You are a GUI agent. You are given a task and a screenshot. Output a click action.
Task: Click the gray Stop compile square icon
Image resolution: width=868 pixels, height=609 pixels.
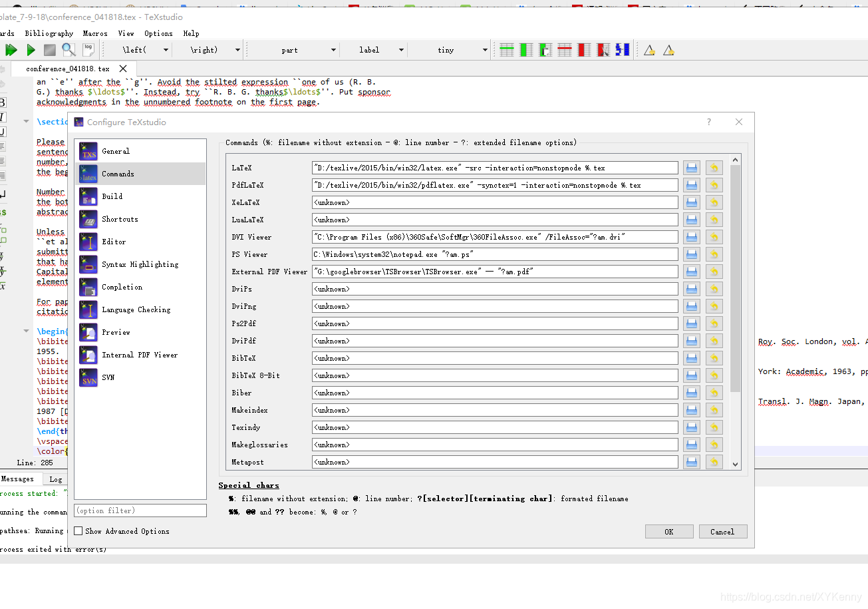click(50, 50)
